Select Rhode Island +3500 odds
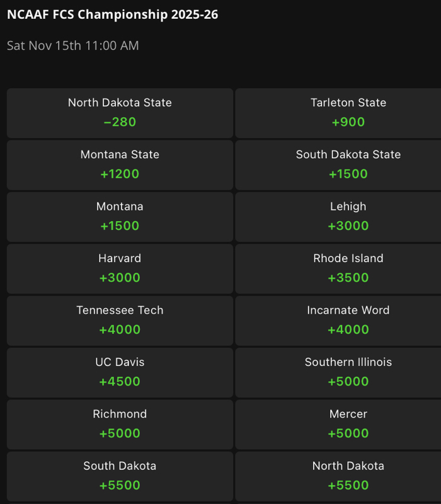 point(348,268)
